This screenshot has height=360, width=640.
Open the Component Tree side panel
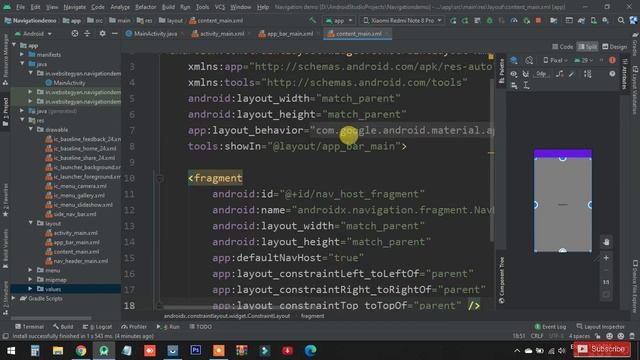click(x=502, y=281)
